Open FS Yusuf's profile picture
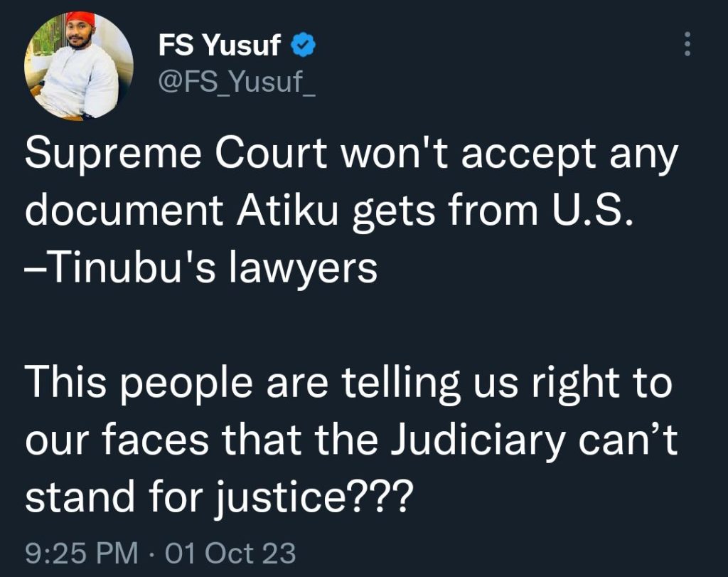Screen dimensions: 728x577 click(79, 66)
